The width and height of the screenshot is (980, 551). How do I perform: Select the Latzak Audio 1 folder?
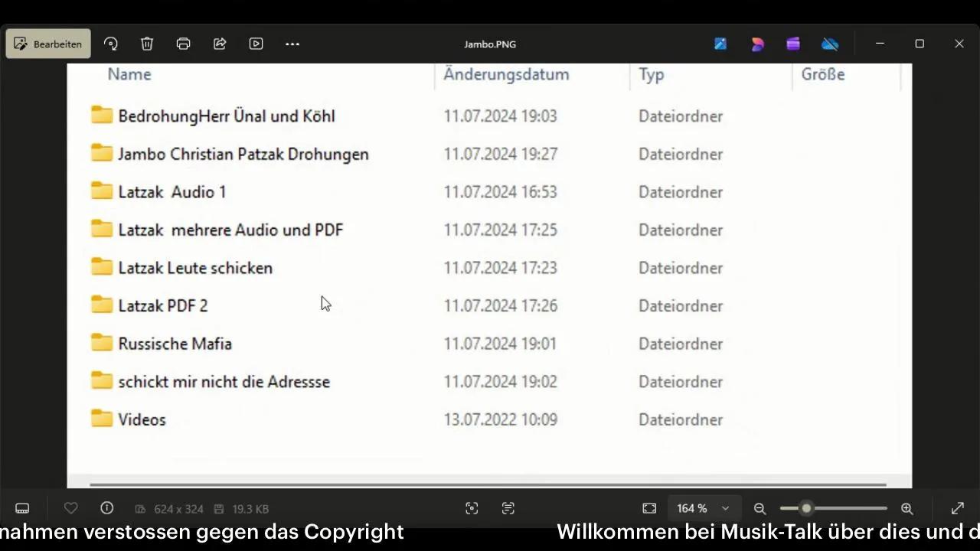coord(172,192)
